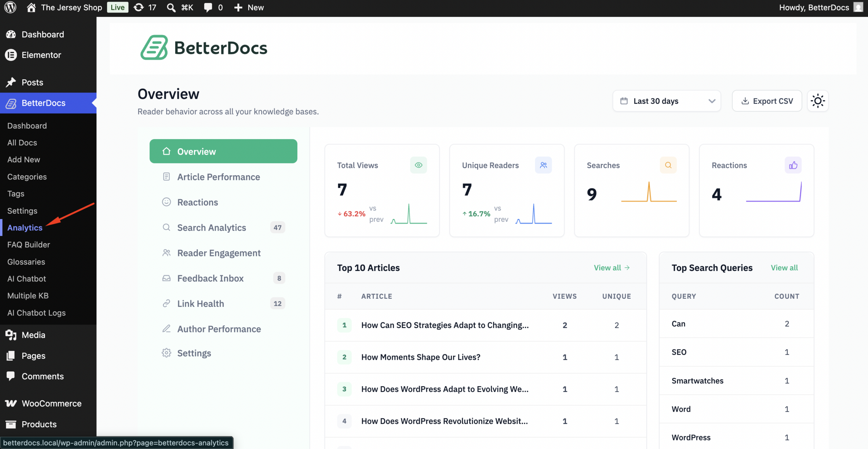Screen dimensions: 868x449
Task: Click the user avatar next to Howdy
Action: click(x=858, y=7)
